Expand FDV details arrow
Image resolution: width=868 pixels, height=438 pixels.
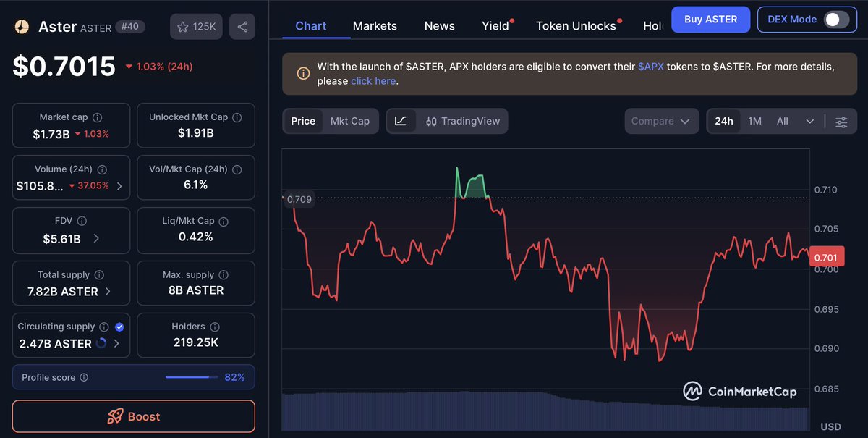pyautogui.click(x=96, y=238)
